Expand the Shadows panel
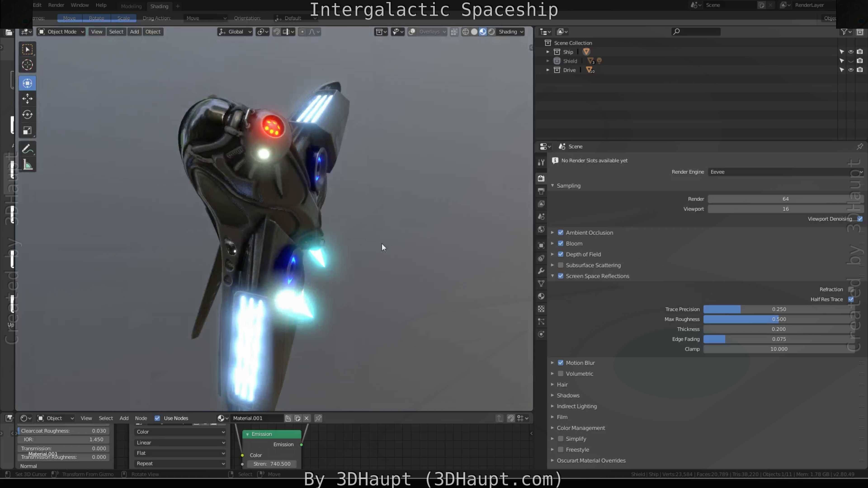The width and height of the screenshot is (868, 488). coord(568,395)
